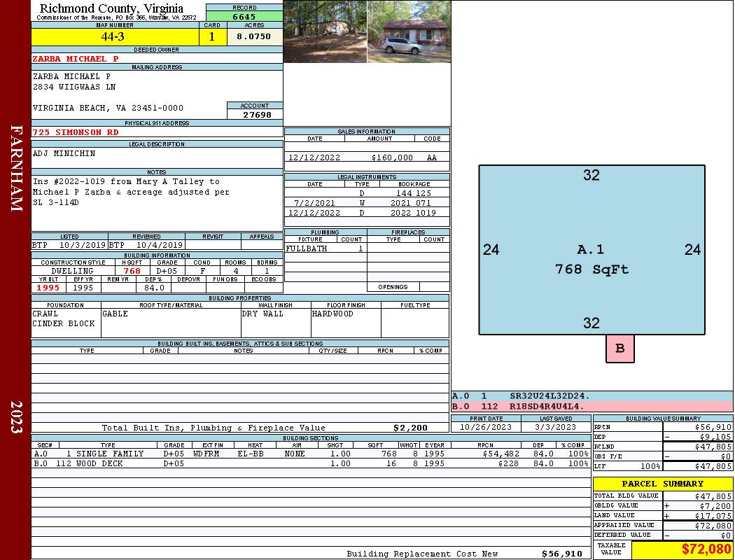The width and height of the screenshot is (735, 560).
Task: Click the blue A.1 768 SqFt sketch area
Action: (x=591, y=250)
